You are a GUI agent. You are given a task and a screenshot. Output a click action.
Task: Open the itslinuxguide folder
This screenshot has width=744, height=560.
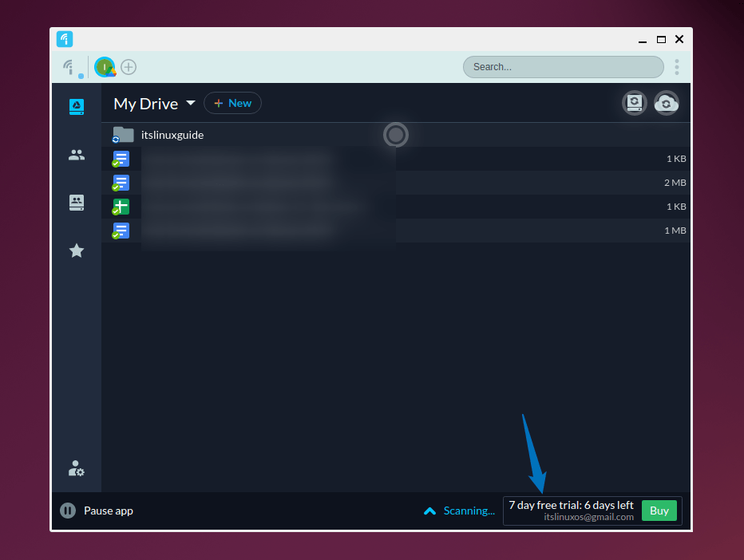click(172, 135)
